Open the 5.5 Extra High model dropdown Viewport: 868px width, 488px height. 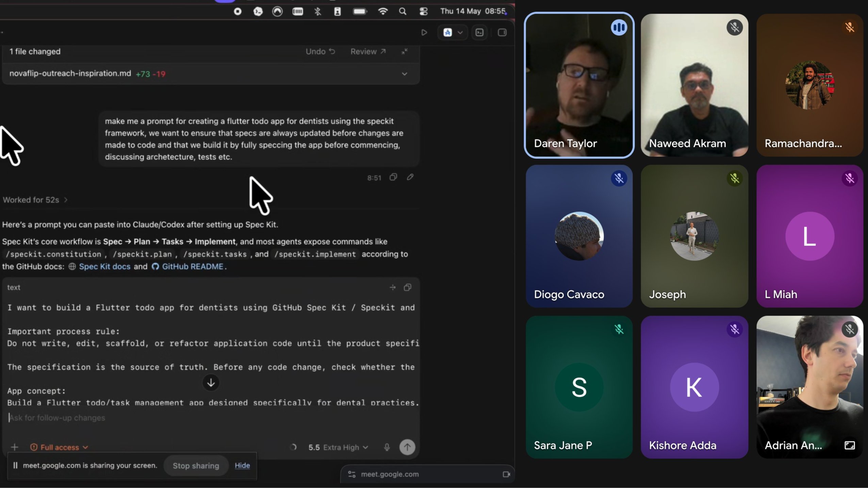tap(338, 447)
